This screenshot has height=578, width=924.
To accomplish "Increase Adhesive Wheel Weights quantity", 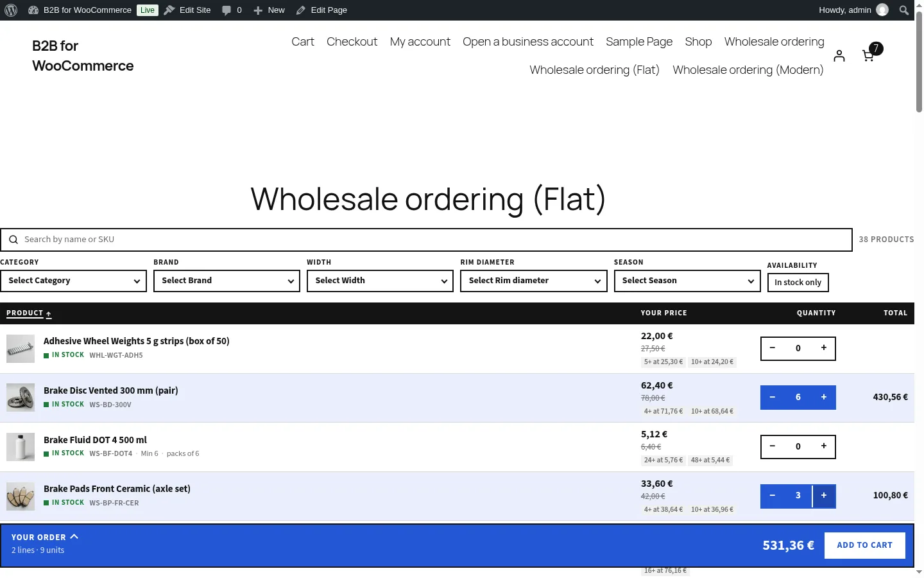I will [x=824, y=348].
